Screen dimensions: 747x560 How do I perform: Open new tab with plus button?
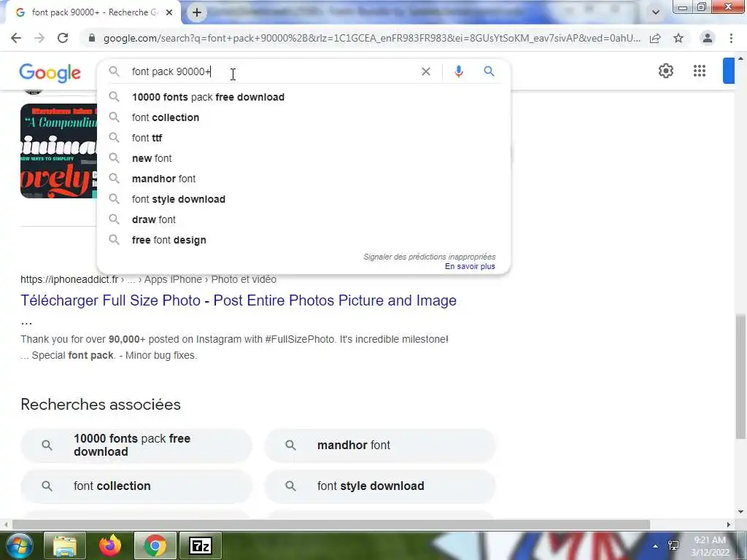pyautogui.click(x=197, y=13)
